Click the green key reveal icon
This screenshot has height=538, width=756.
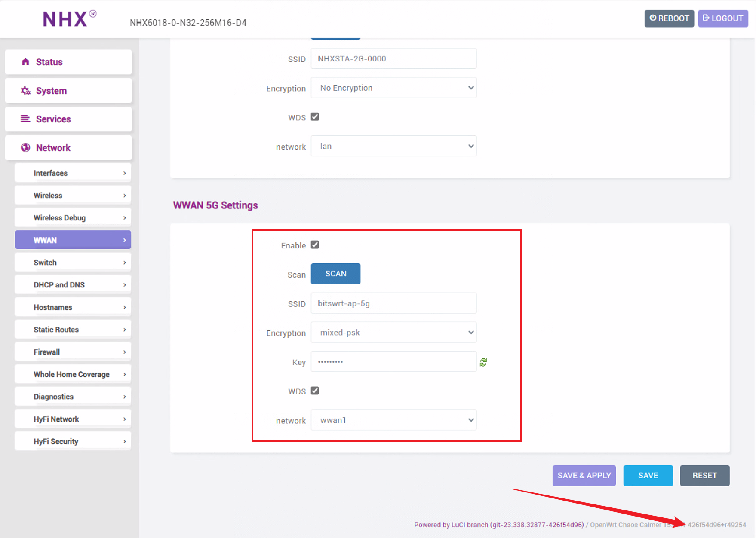[x=483, y=362]
